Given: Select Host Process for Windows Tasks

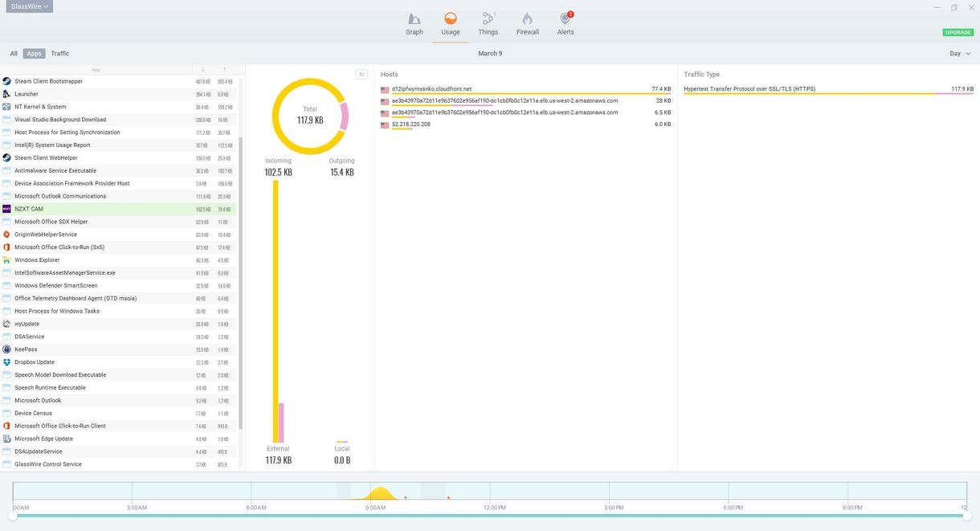Looking at the screenshot, I should (x=119, y=311).
